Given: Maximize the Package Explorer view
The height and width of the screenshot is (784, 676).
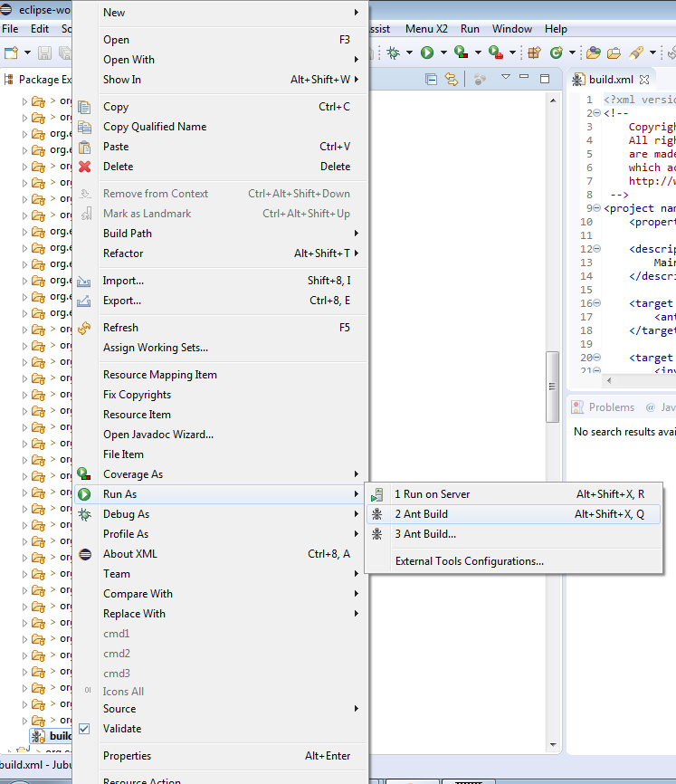Looking at the screenshot, I should click(545, 79).
